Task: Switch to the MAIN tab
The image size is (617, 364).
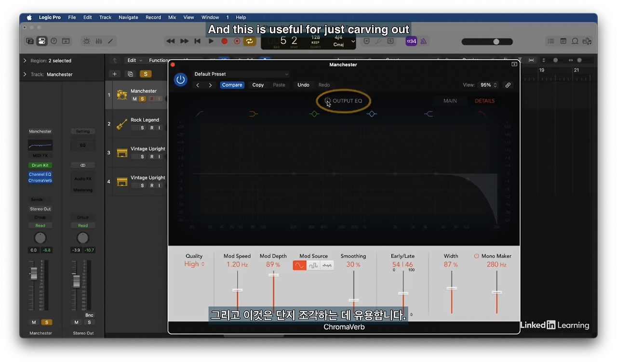Action: point(450,101)
